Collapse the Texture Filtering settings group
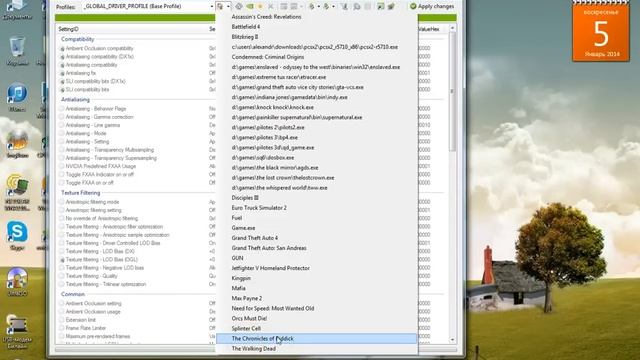 tap(80, 193)
